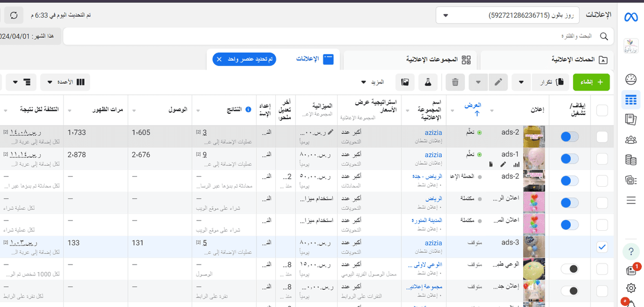Click the delete trash icon in toolbar
Image resolution: width=644 pixels, height=307 pixels.
click(455, 82)
